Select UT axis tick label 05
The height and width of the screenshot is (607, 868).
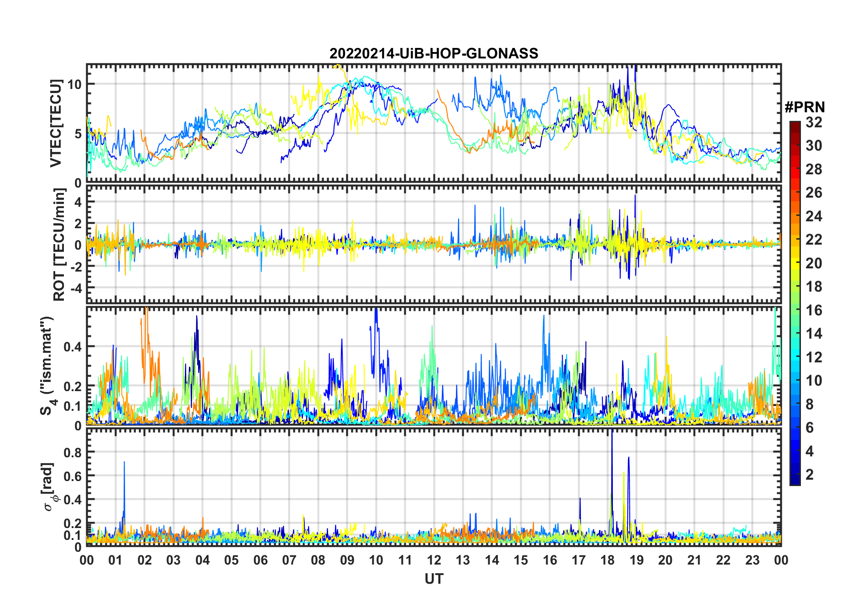231,560
